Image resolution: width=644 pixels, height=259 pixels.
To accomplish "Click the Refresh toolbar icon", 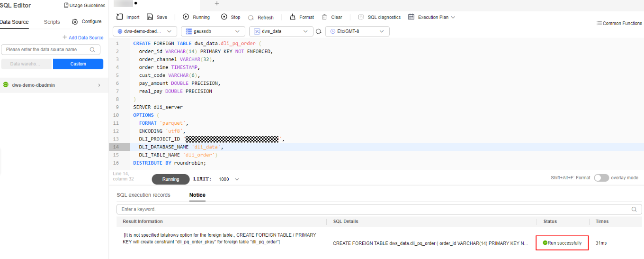I will pyautogui.click(x=251, y=17).
